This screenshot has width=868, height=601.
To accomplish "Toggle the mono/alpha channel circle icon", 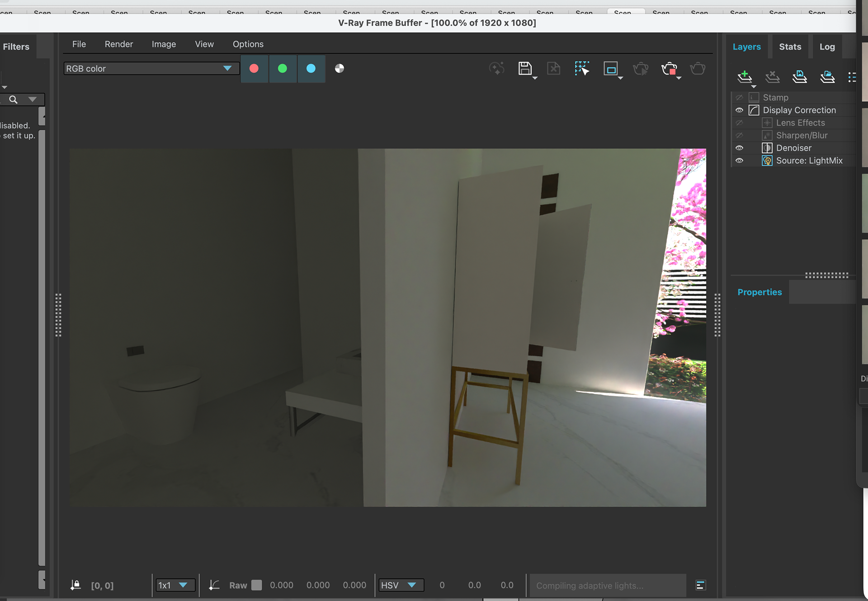I will (340, 68).
